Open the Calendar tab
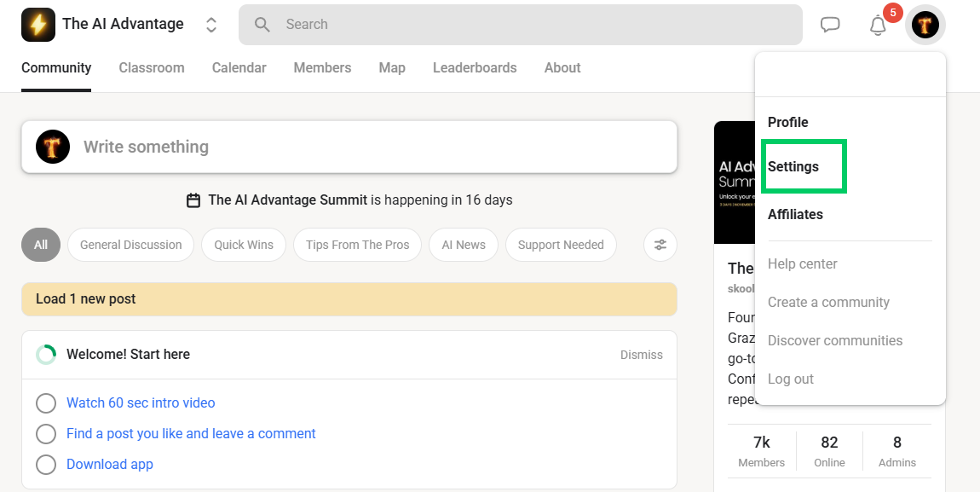 click(239, 67)
